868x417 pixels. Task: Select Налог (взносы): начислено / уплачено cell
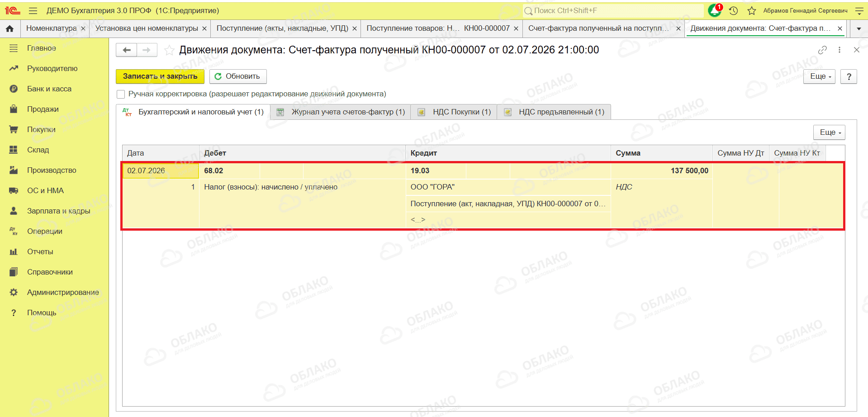[302, 187]
